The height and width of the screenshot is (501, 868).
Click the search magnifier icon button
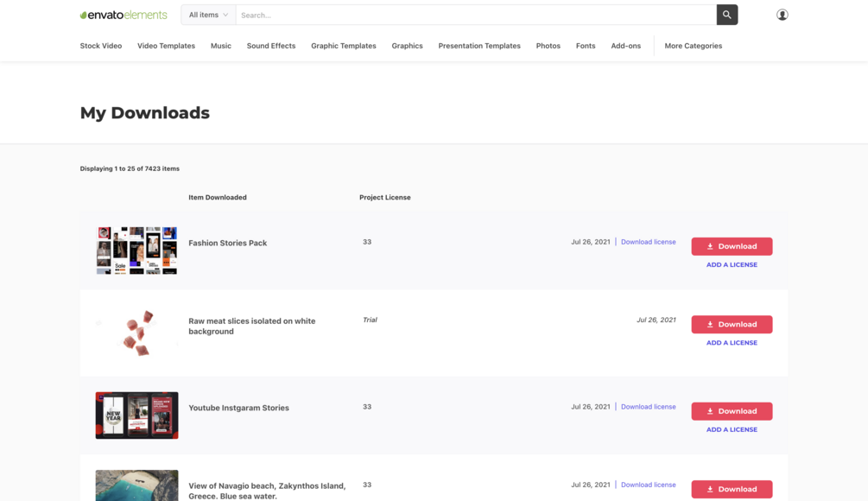coord(726,15)
